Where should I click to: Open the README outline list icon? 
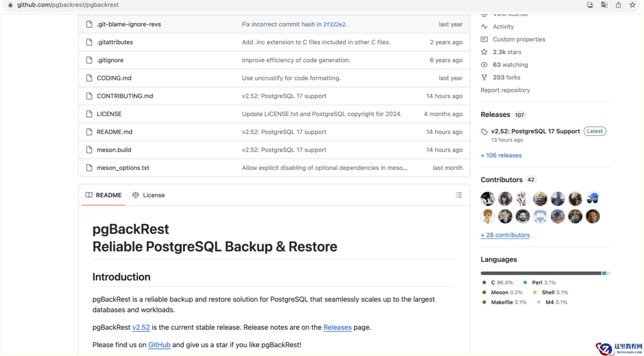[x=458, y=195]
